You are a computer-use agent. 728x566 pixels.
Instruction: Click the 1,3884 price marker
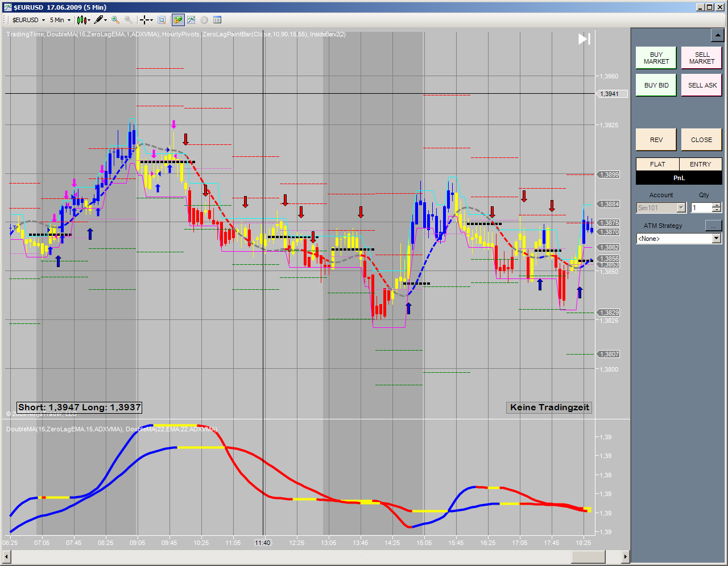point(609,204)
